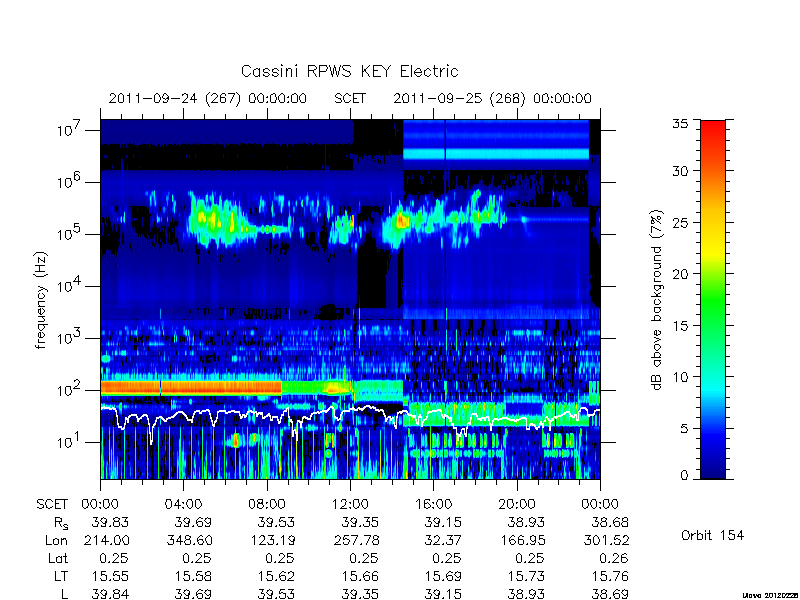Click the Rs value 39.83
The width and height of the screenshot is (800, 600).
point(110,522)
